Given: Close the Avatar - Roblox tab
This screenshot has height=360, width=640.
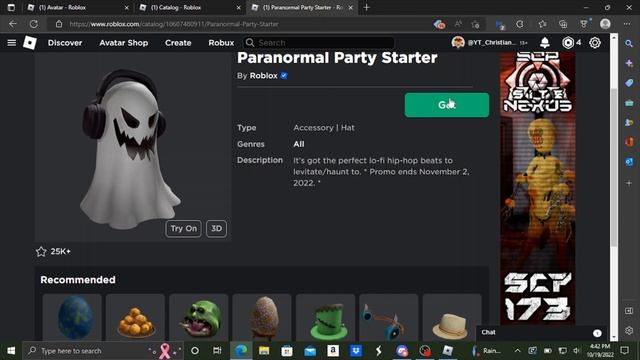Looking at the screenshot, I should 127,7.
